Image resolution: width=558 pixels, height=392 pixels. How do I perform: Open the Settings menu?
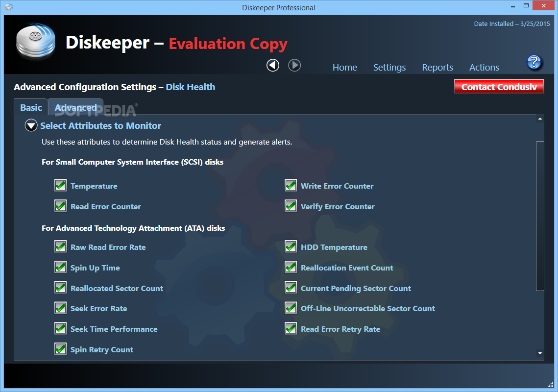(x=389, y=67)
